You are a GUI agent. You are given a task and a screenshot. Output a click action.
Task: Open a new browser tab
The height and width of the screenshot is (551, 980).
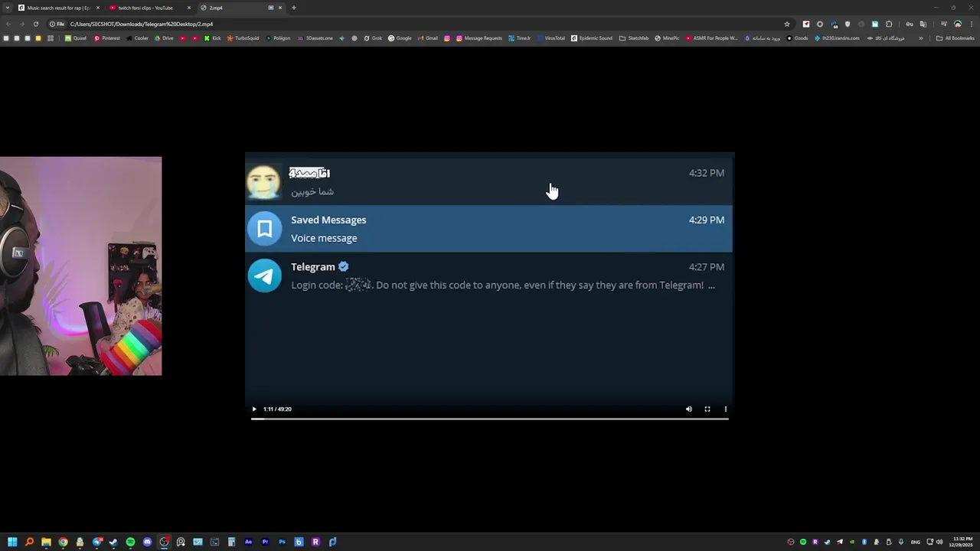click(294, 8)
